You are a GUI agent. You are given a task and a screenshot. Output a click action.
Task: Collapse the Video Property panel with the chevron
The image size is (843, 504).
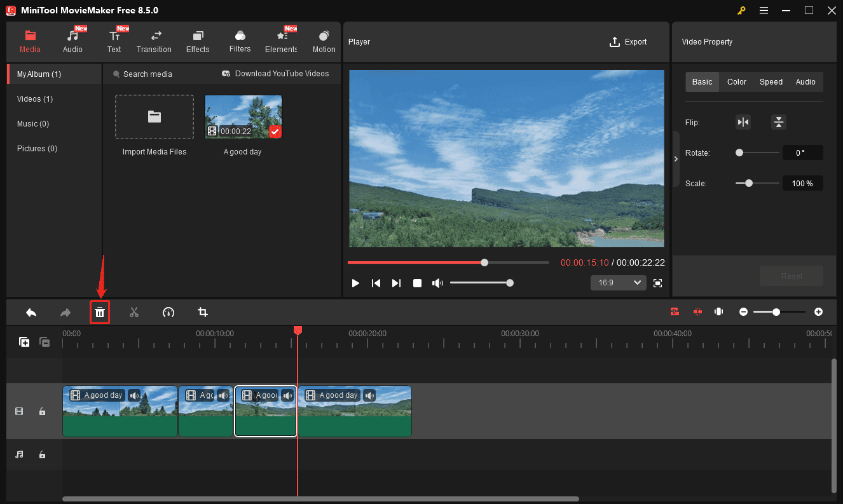tap(676, 158)
